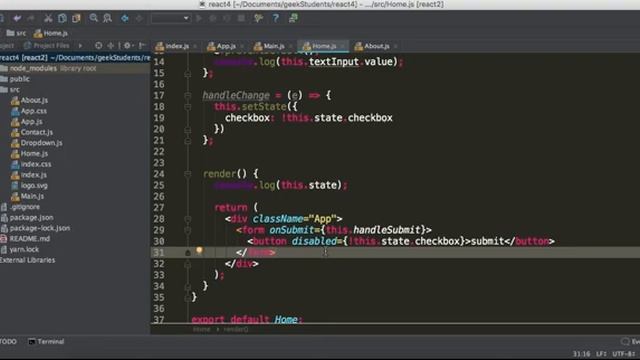Screen dimensions: 640x360
Task: Click the blue Back navigation arrow
Action: point(125,18)
